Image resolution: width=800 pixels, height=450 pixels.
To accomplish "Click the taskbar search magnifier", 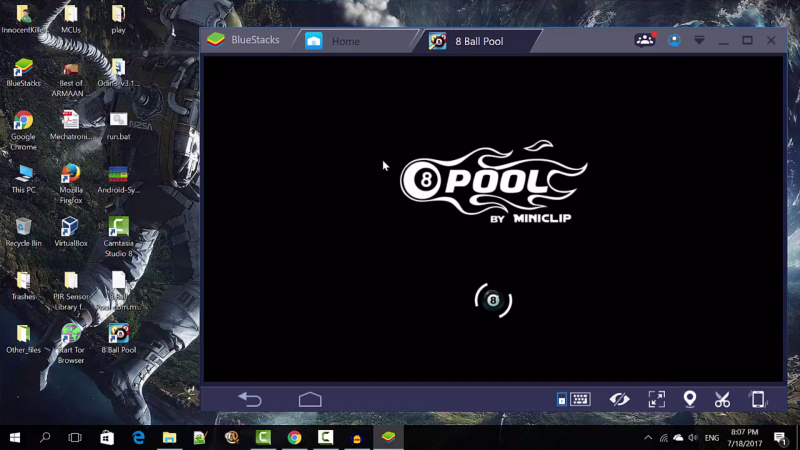I will click(45, 438).
